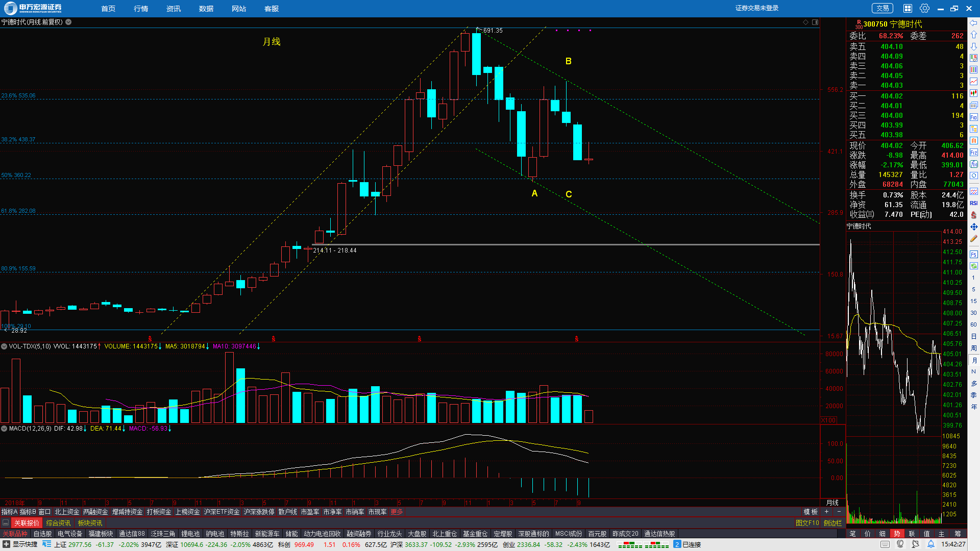Click 两融资金 indicator button
980x551 pixels.
(95, 512)
